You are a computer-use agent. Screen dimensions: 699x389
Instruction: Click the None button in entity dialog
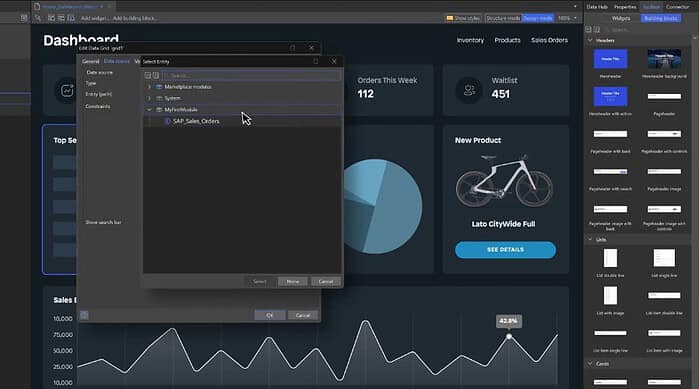tap(292, 282)
